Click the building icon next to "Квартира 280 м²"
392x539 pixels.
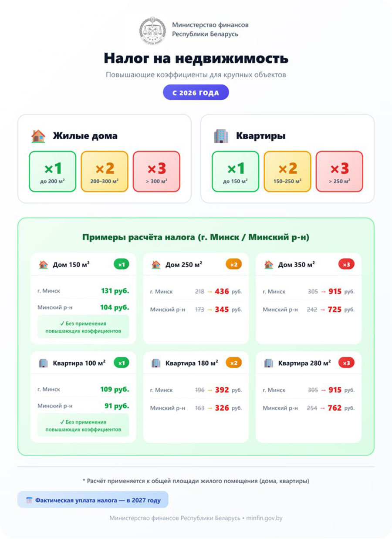click(x=269, y=363)
